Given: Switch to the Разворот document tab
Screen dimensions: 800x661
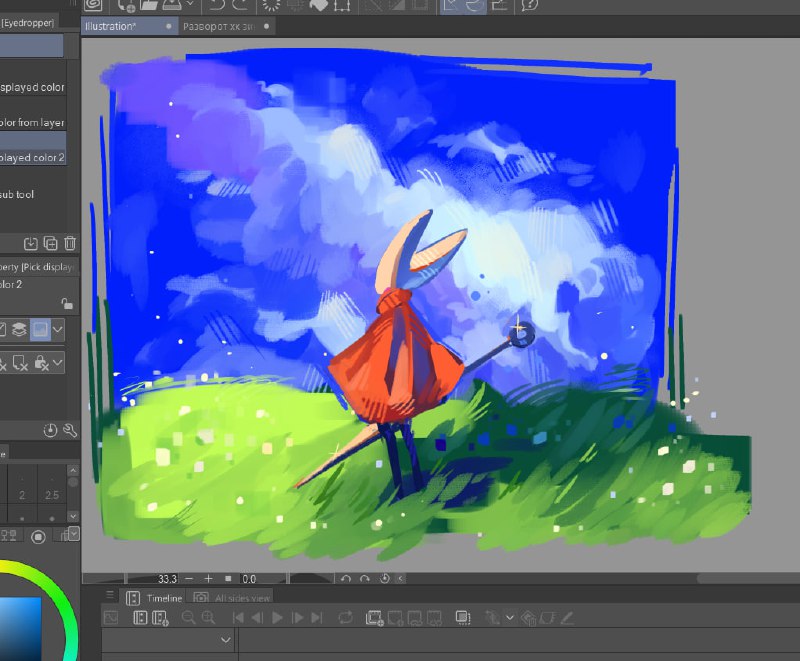Looking at the screenshot, I should pyautogui.click(x=219, y=27).
